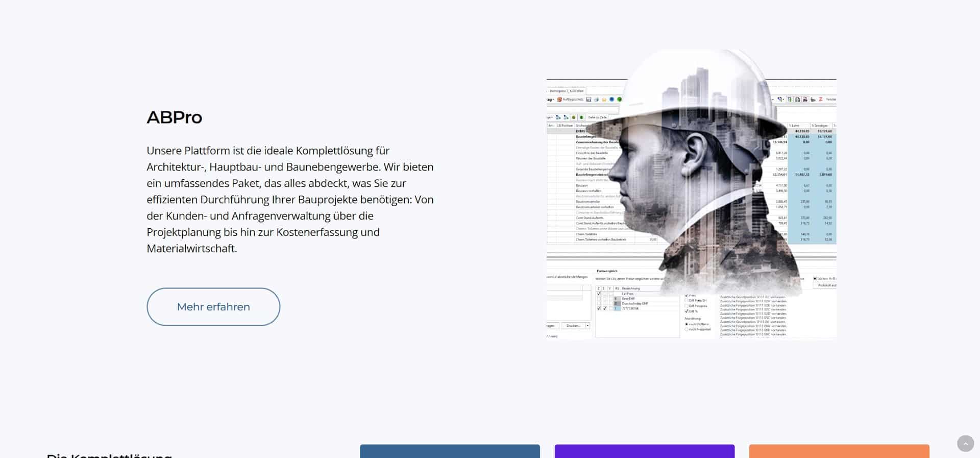980x458 pixels.
Task: Click the save disk icon in screenshot toolbar
Action: (589, 100)
